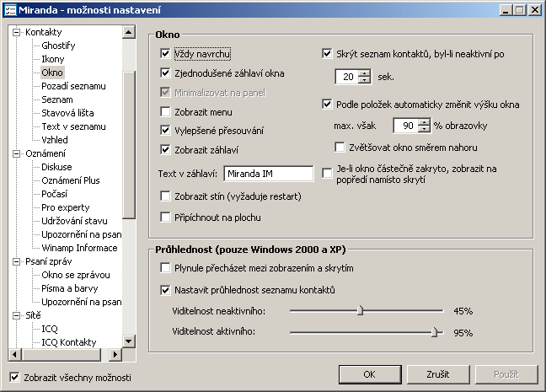Select Okno se zprávou item

coord(76,275)
